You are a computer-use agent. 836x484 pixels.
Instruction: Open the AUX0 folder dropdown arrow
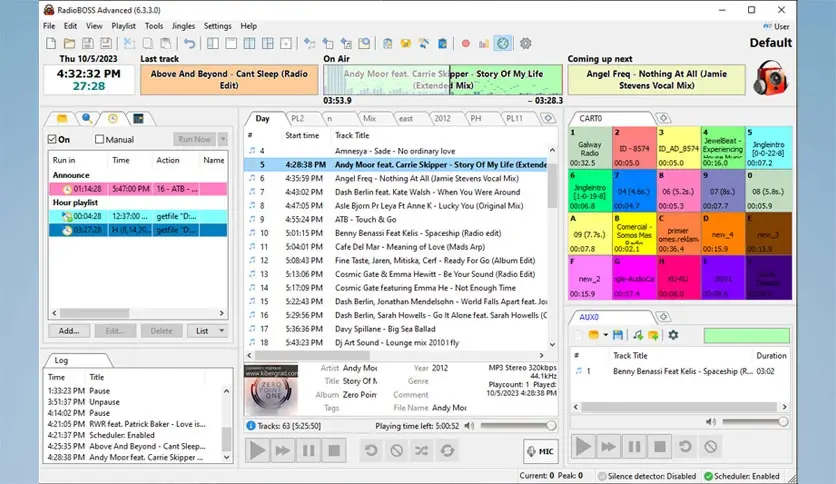[606, 335]
